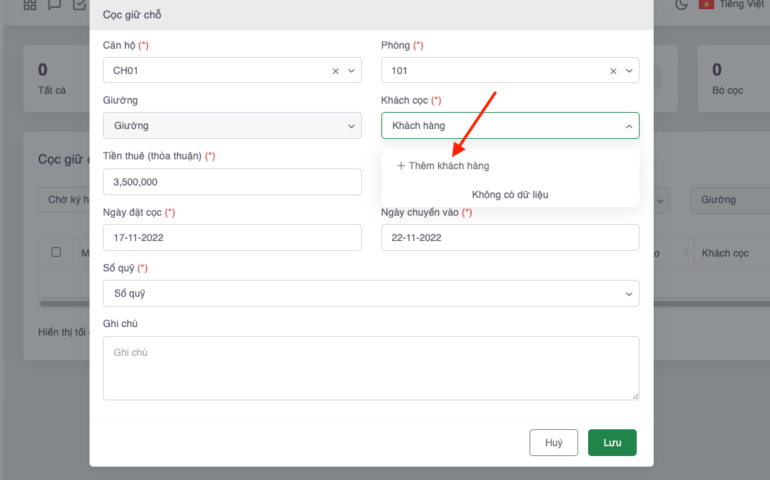
Task: Clear the CH01 apartment selection
Action: 335,71
